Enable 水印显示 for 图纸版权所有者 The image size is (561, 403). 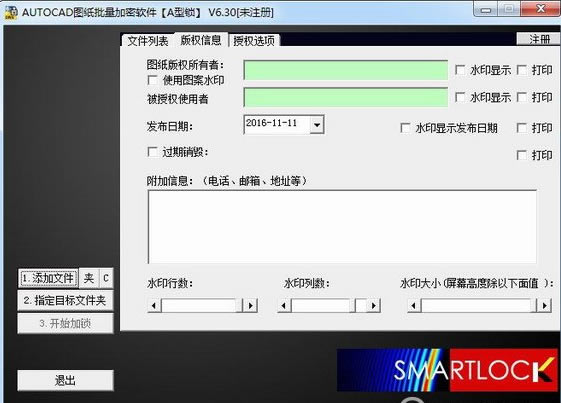pyautogui.click(x=460, y=70)
